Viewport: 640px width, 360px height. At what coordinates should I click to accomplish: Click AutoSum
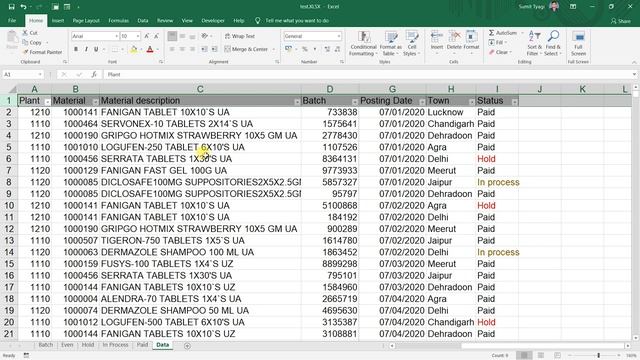[x=503, y=33]
